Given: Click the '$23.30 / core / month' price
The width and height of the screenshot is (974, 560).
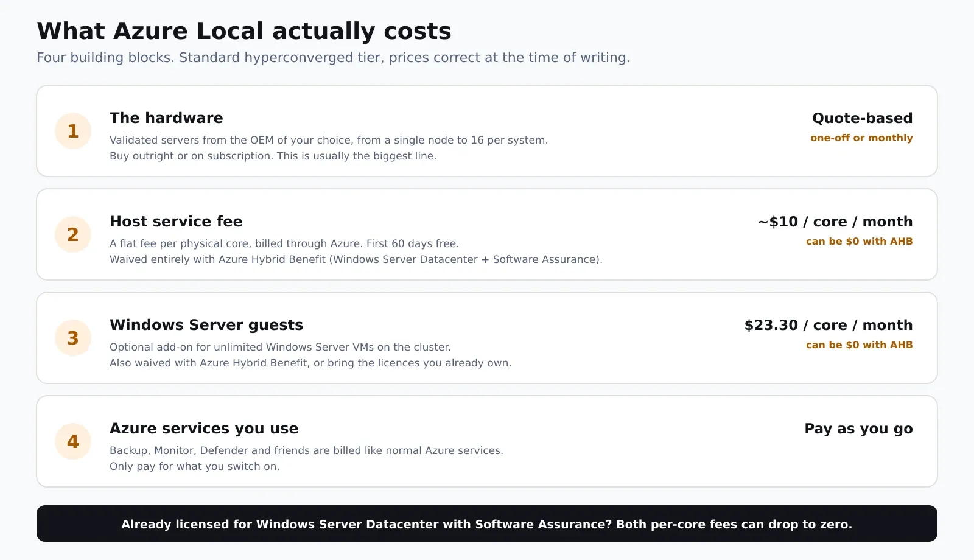Looking at the screenshot, I should tap(829, 325).
